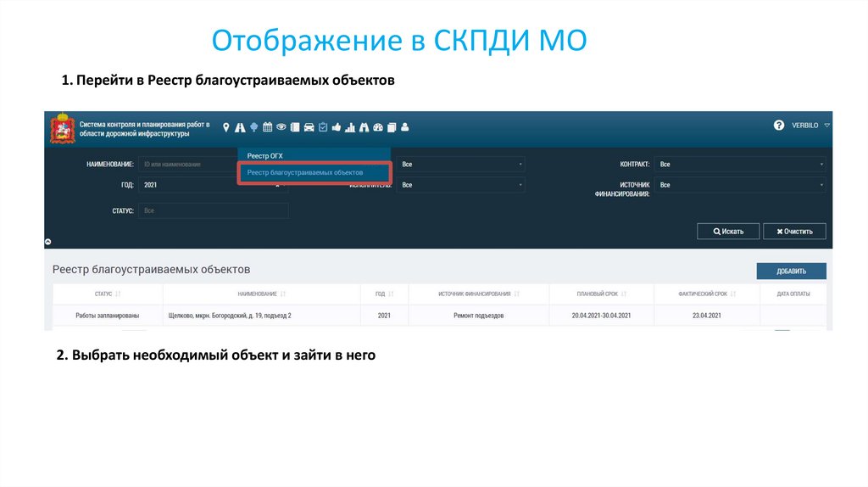
Task: Open the bar chart statistics icon
Action: coord(350,127)
